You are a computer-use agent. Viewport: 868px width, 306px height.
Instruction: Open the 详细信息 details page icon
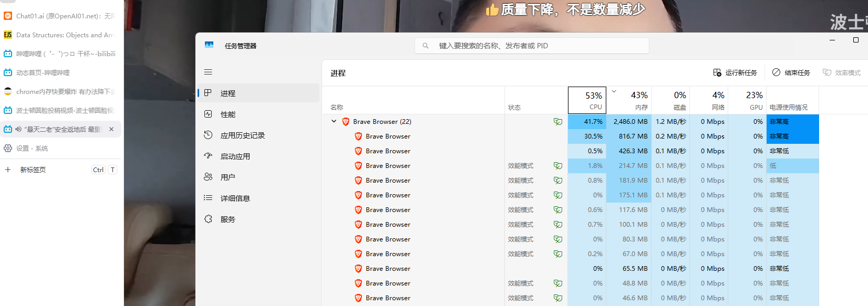pyautogui.click(x=208, y=198)
